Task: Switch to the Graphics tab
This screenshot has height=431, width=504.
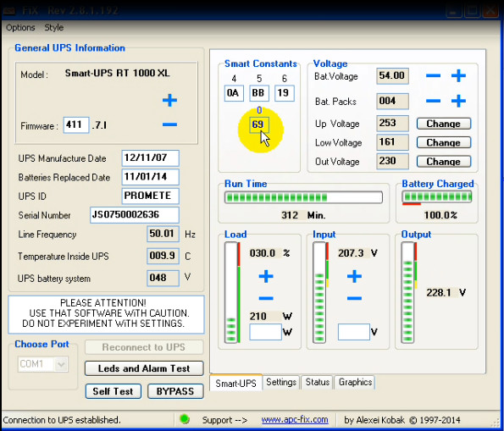Action: click(355, 382)
